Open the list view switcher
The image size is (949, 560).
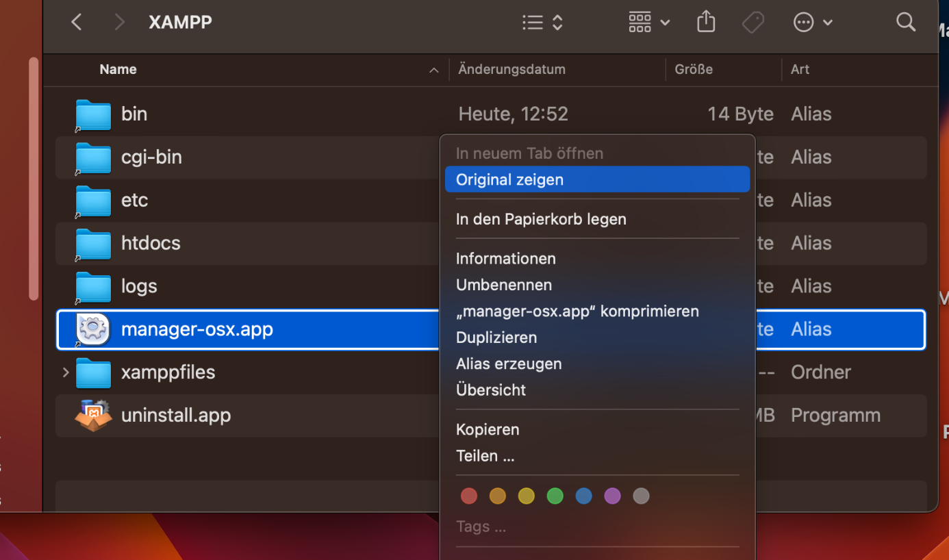[542, 23]
